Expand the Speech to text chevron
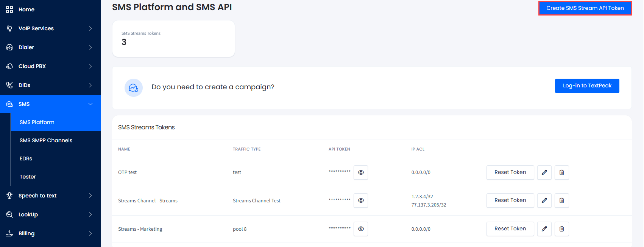Image resolution: width=644 pixels, height=247 pixels. click(90, 196)
